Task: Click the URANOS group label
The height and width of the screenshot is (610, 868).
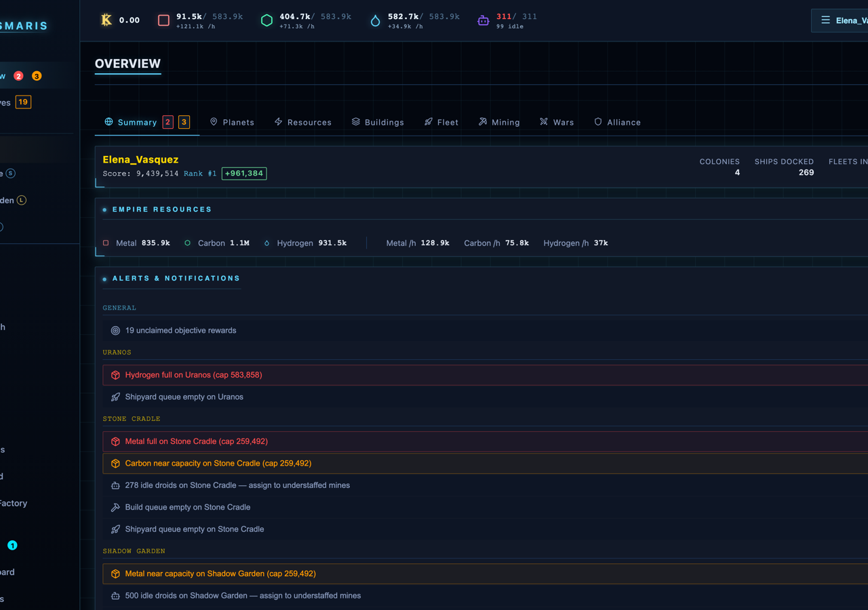Action: click(117, 352)
